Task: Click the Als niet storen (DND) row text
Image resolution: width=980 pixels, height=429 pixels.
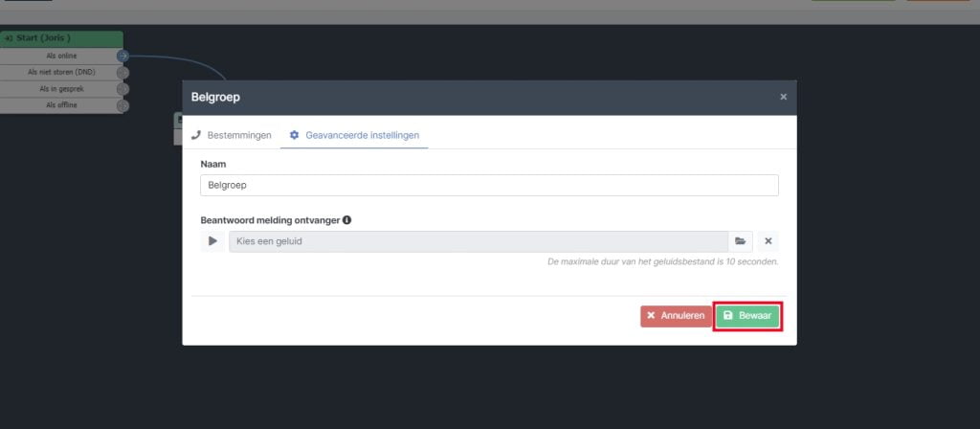Action: (x=61, y=73)
